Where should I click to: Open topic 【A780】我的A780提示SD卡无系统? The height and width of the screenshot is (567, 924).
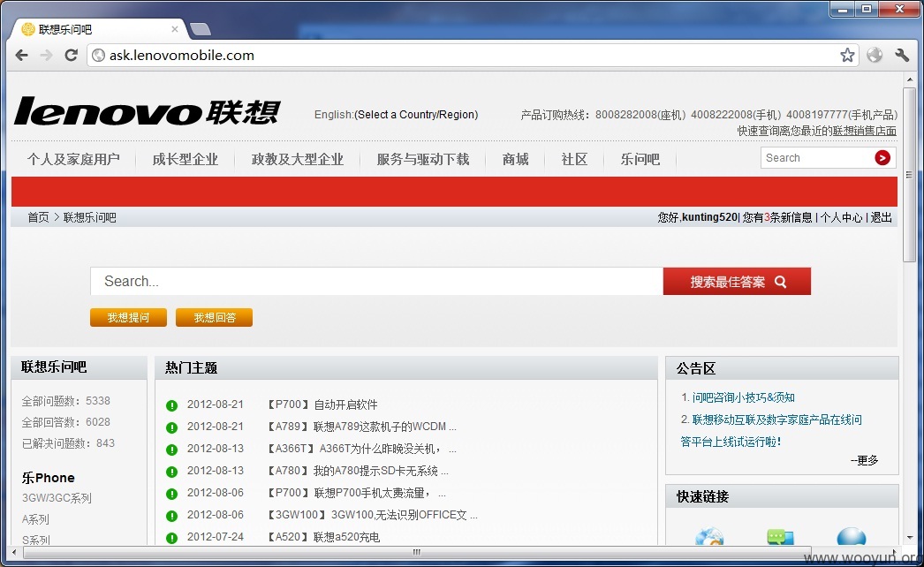357,471
